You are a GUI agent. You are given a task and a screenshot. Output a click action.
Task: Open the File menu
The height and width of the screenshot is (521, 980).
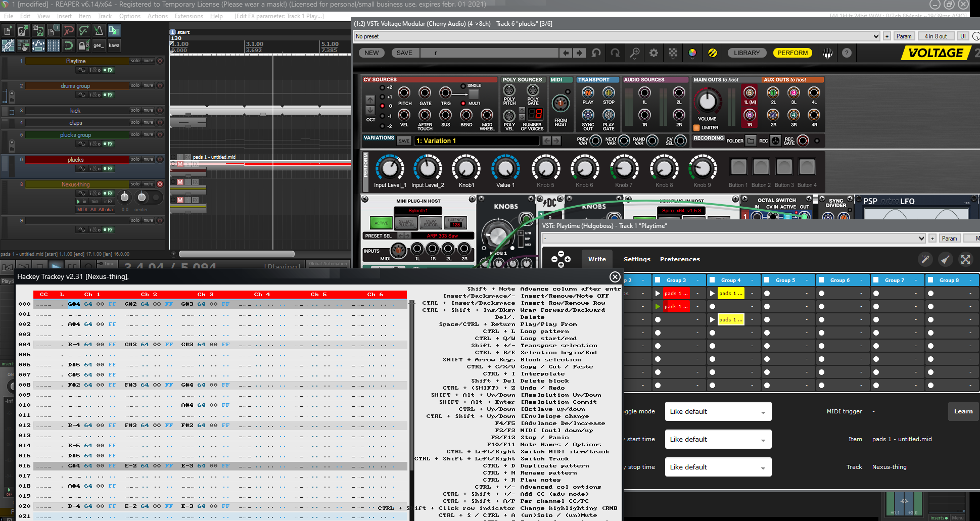[9, 16]
